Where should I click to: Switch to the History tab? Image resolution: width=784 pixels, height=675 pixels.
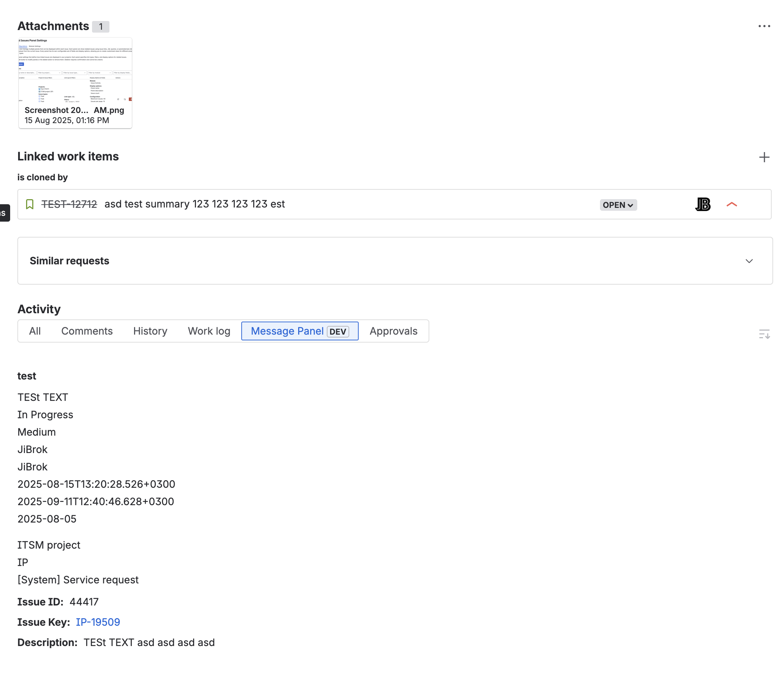click(150, 331)
